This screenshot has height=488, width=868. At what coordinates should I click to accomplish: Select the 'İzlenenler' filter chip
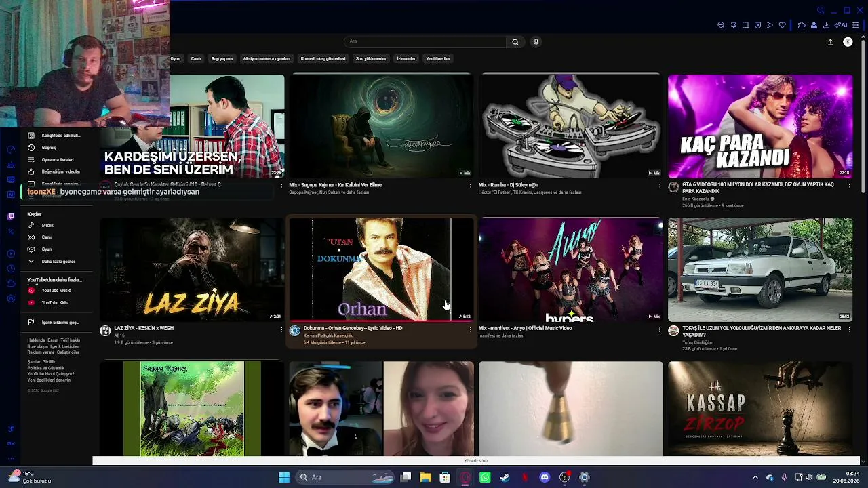tap(406, 59)
